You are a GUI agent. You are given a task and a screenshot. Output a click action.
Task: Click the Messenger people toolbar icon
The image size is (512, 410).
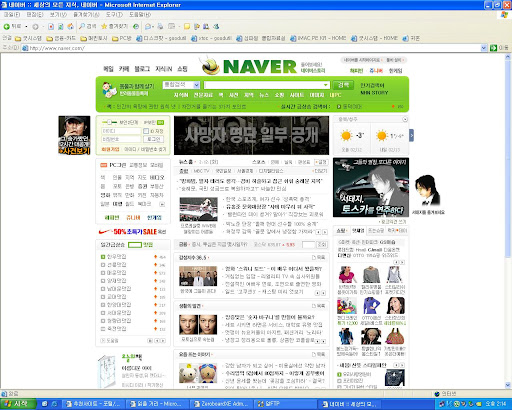[216, 26]
